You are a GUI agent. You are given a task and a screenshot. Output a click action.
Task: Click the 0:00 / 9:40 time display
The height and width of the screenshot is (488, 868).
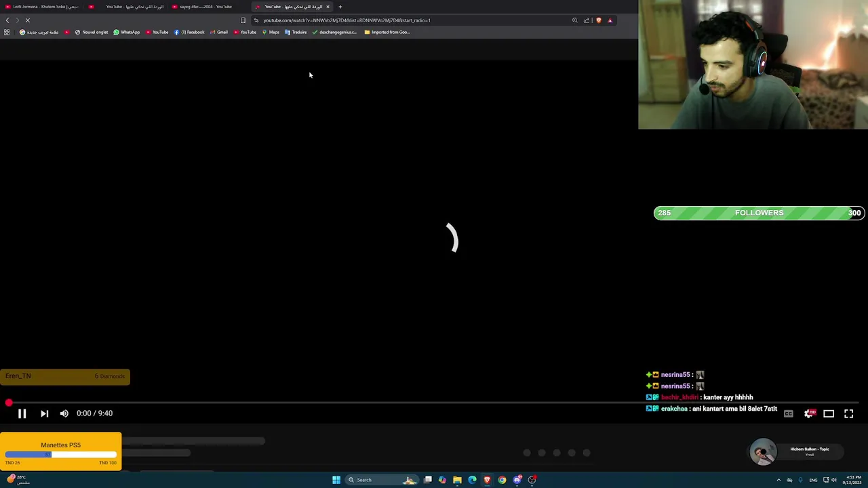[x=94, y=413]
